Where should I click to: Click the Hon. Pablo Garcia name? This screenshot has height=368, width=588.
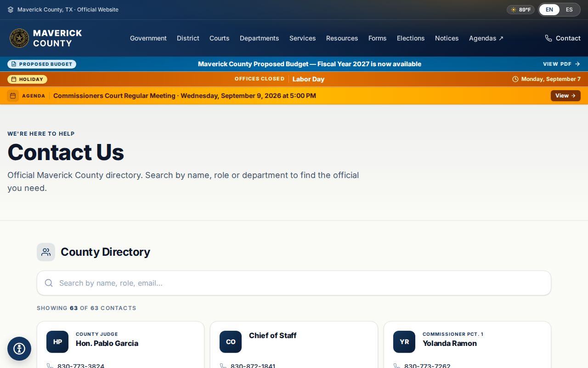(x=107, y=343)
